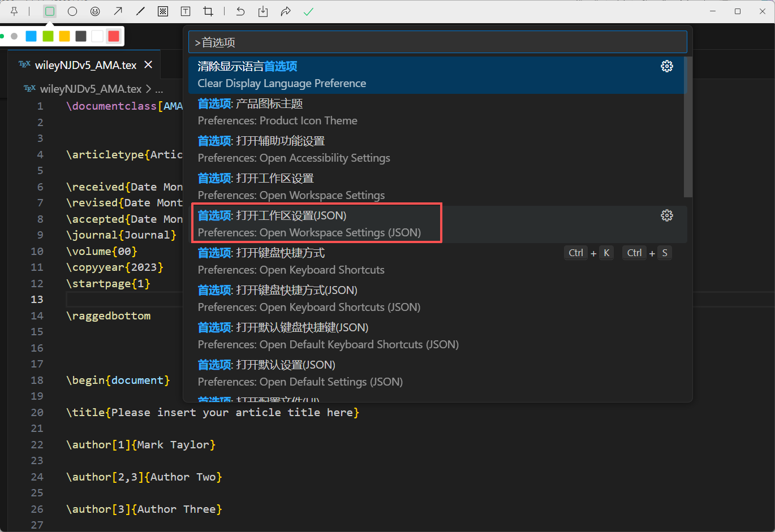Image resolution: width=775 pixels, height=532 pixels.
Task: Click gear icon for Open Workspace Settings (JSON)
Action: [667, 215]
